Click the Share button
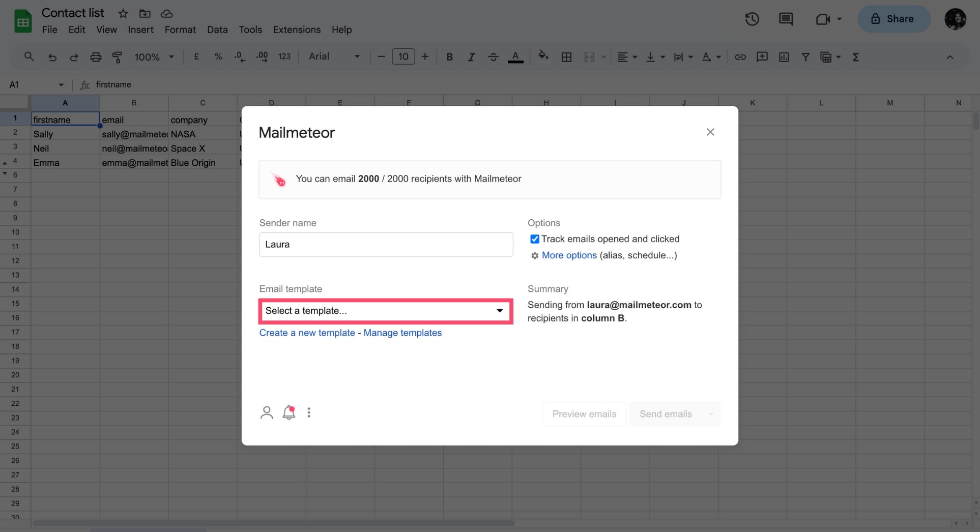Screen dimensions: 980x532 pos(894,19)
